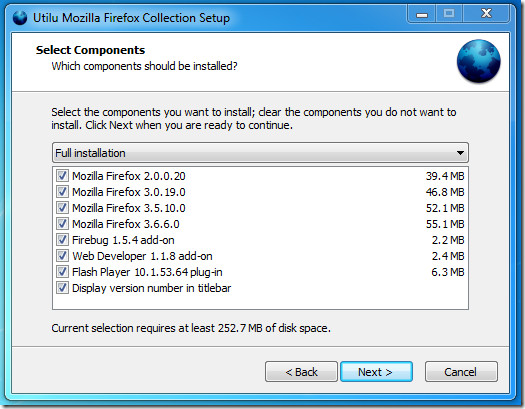Go to the next step with Next >
525x409 pixels.
376,372
